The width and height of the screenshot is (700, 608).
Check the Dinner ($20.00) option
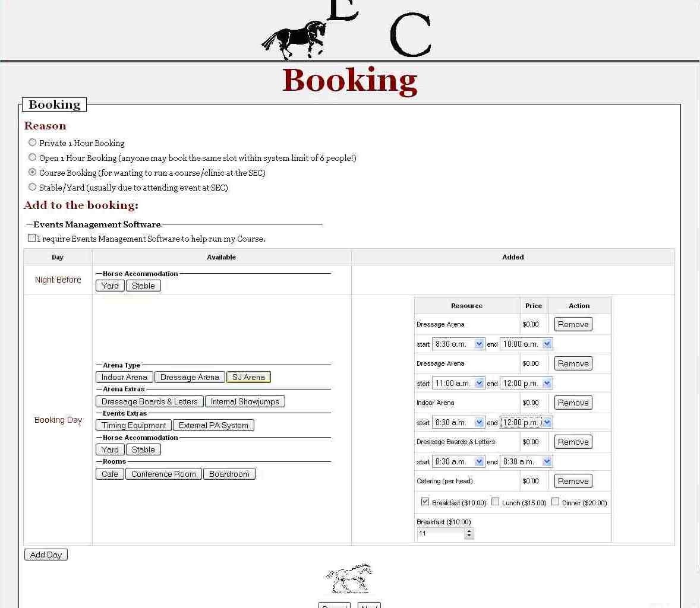point(555,502)
